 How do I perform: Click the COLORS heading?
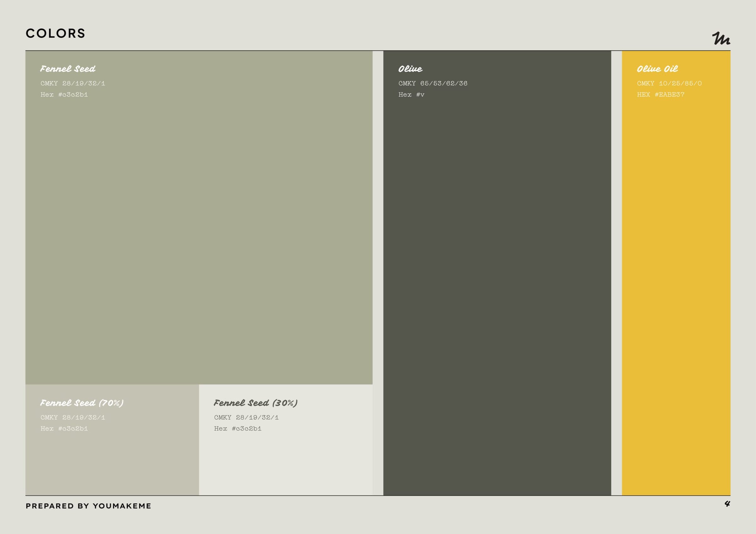(x=55, y=33)
